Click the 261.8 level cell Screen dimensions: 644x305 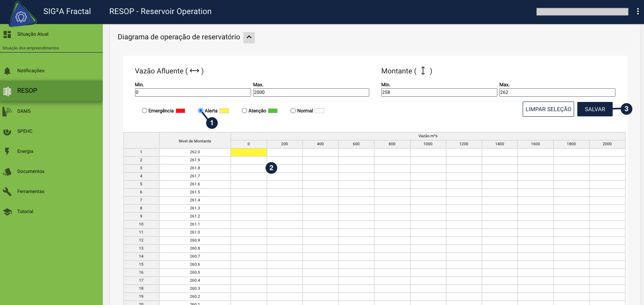(x=195, y=168)
